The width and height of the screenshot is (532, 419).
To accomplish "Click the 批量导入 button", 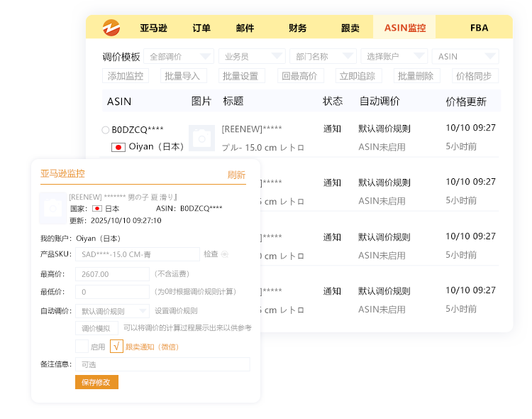I will coord(182,76).
